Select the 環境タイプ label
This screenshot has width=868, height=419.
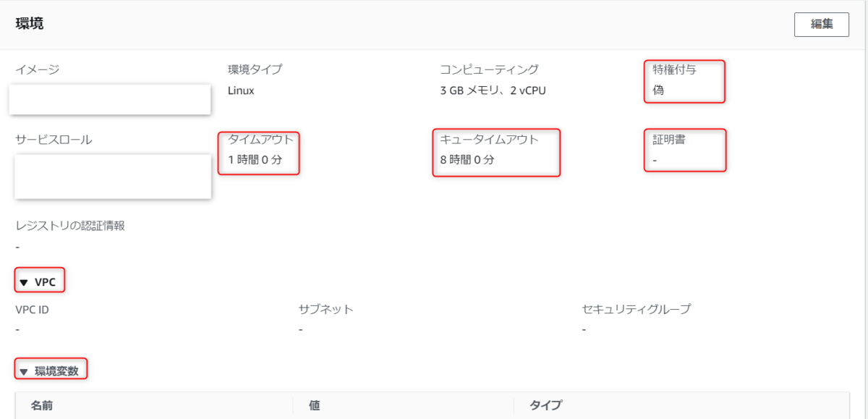tap(255, 69)
